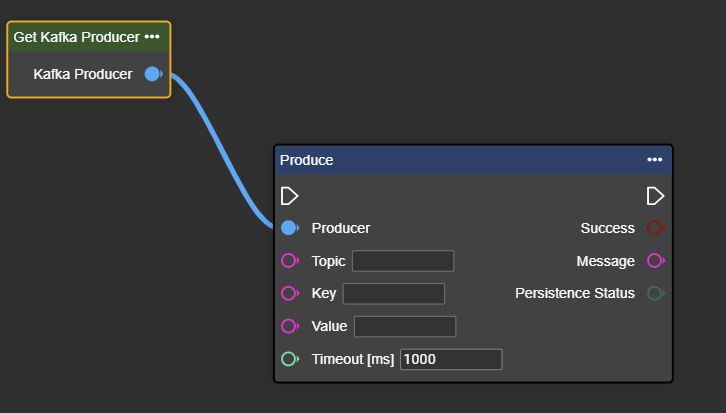Click the pink Key input pin

pos(289,293)
